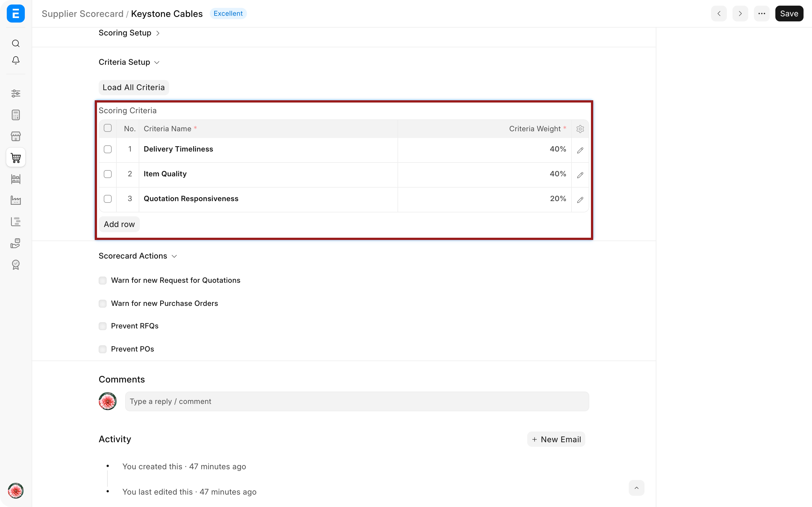The width and height of the screenshot is (812, 507).
Task: Open the Buying cart module icon
Action: point(16,157)
